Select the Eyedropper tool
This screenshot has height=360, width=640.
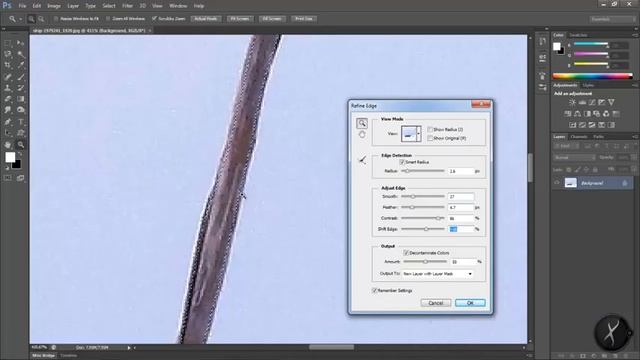click(x=20, y=65)
